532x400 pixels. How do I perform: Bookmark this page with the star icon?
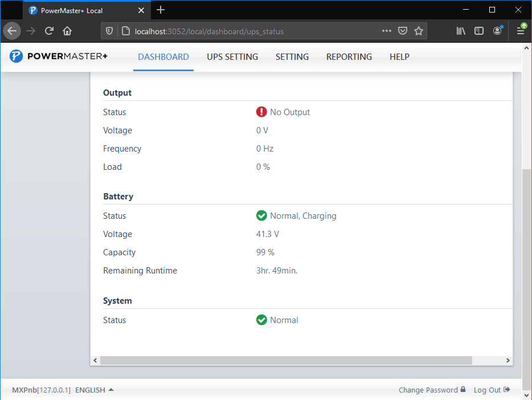tap(419, 31)
